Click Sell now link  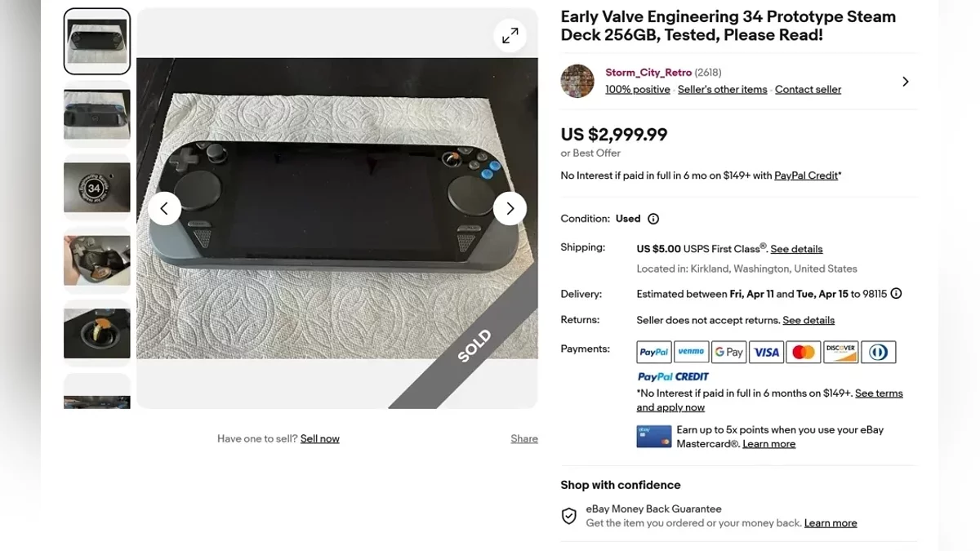pos(319,439)
